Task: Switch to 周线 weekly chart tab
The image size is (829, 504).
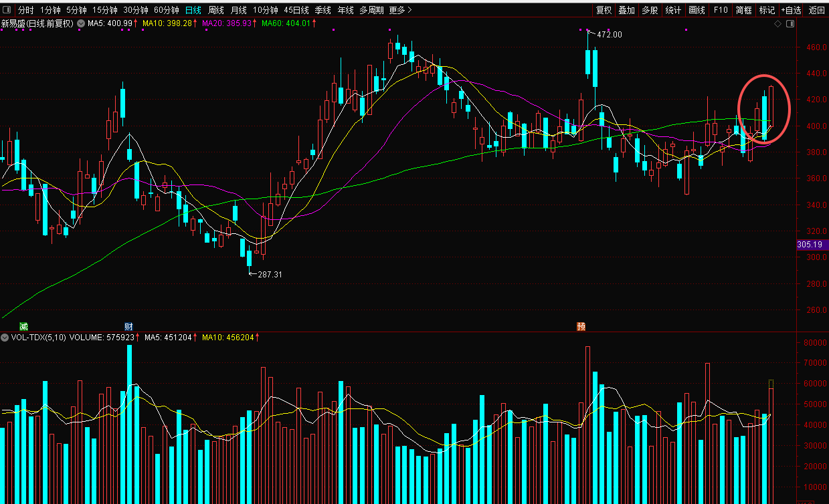Action: 215,10
